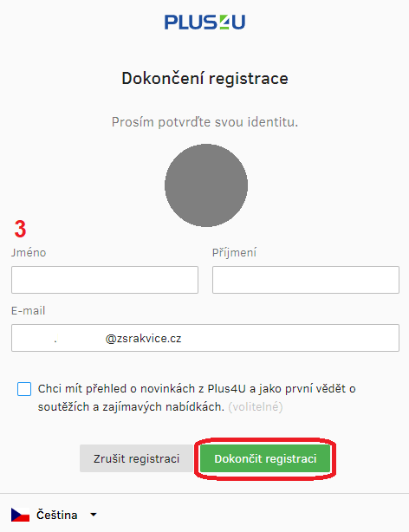The image size is (409, 532).
Task: Select the E-mail input field
Action: pos(205,338)
